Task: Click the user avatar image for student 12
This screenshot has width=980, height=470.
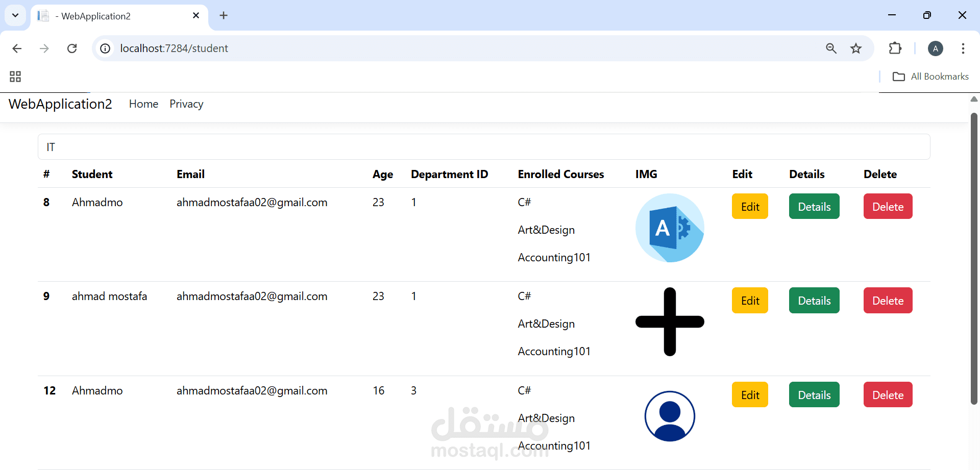Action: [670, 416]
